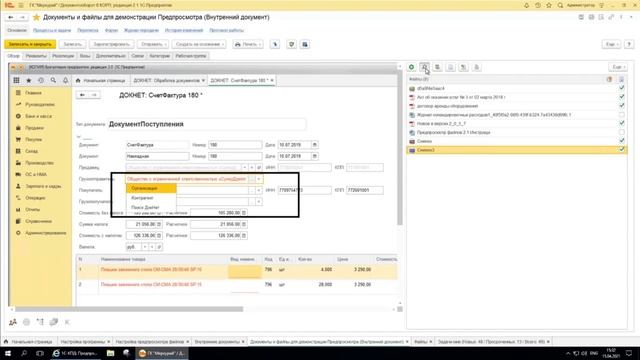
Task: Open the Internet Explorer taskbar window
Action: [x=76, y=353]
